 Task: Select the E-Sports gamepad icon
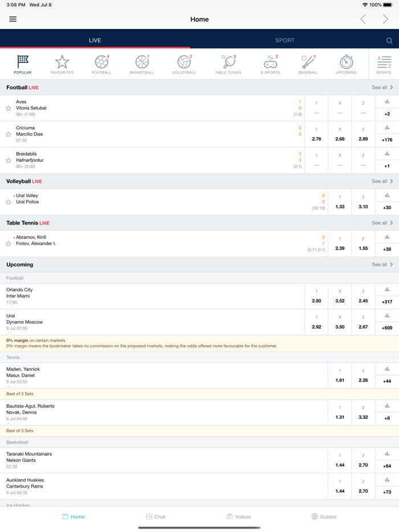pos(270,64)
